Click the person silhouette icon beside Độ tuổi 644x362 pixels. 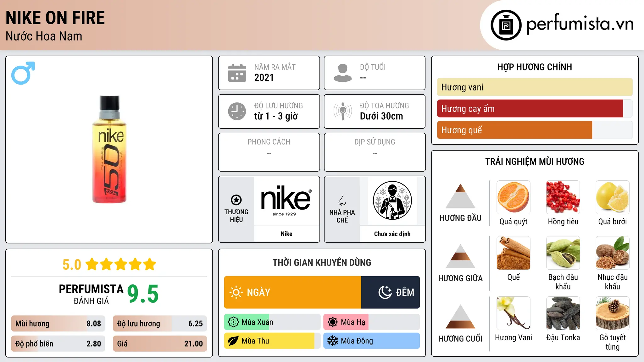point(343,73)
